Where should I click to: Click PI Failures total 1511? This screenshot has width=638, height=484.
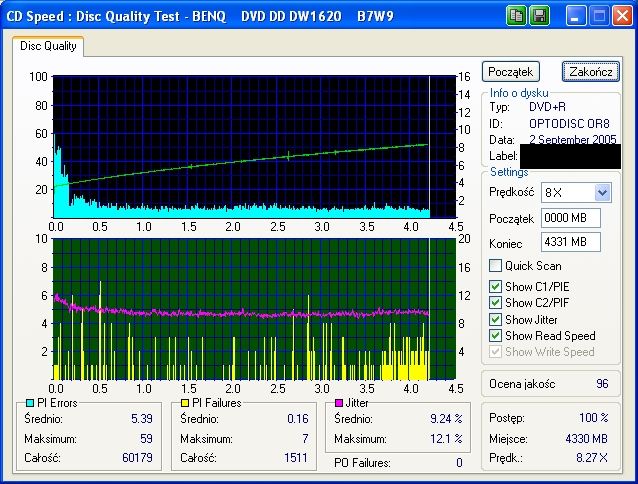(x=295, y=458)
